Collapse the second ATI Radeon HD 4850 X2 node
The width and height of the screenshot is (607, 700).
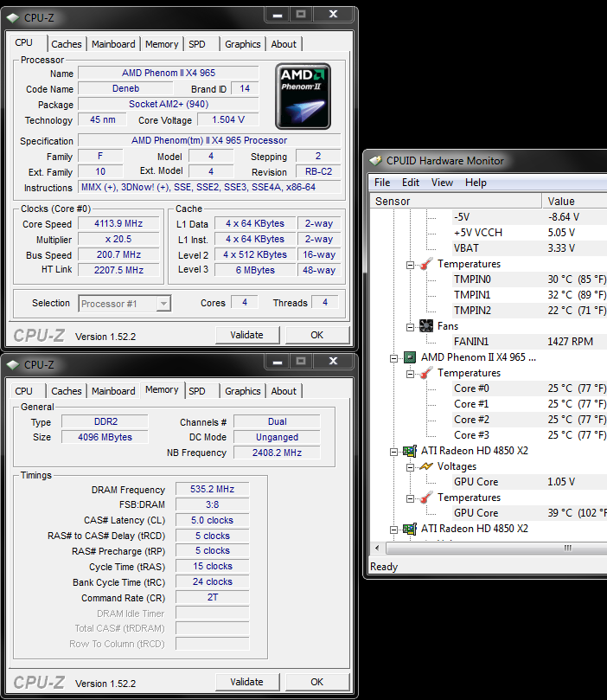[x=393, y=530]
